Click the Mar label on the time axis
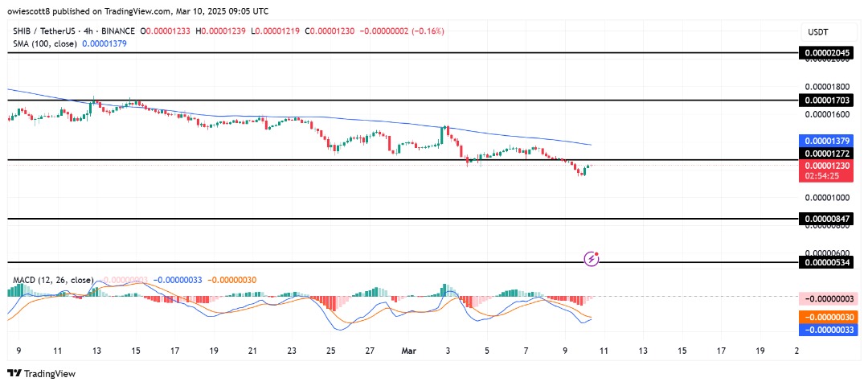This screenshot has height=386, width=868. click(410, 351)
